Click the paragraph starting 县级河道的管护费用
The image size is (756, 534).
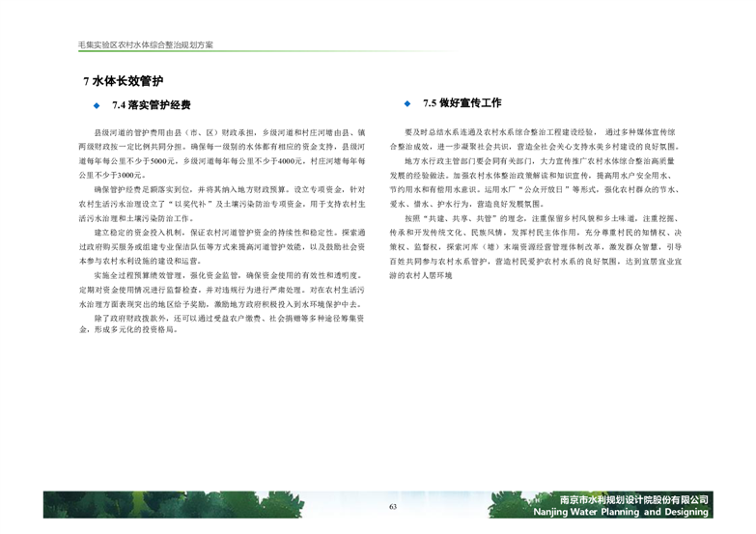coord(222,154)
